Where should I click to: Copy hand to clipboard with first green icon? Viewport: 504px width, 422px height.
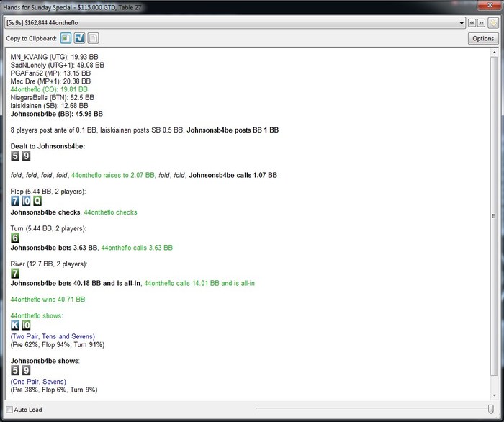coord(66,38)
